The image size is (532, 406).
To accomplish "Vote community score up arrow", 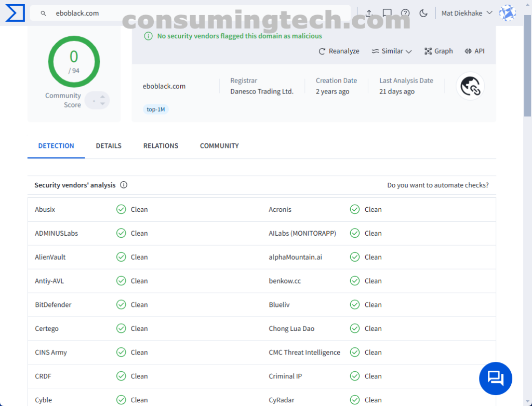I will (x=102, y=97).
